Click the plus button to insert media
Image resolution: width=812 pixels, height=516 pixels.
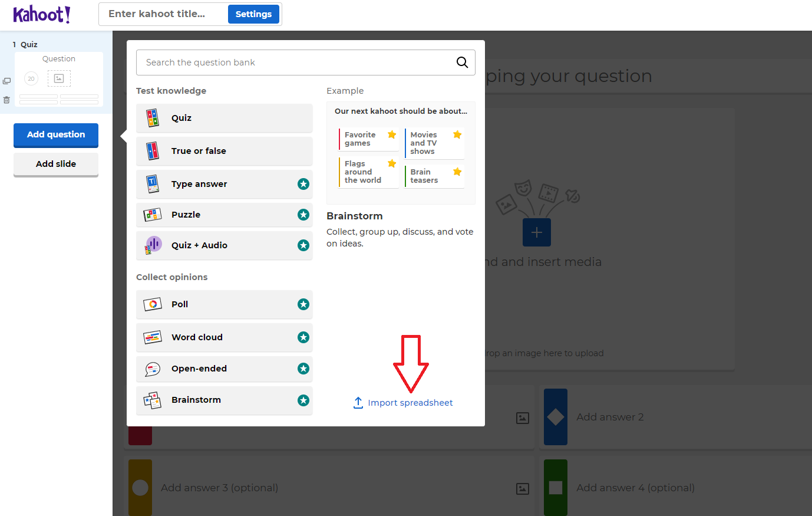click(x=537, y=232)
